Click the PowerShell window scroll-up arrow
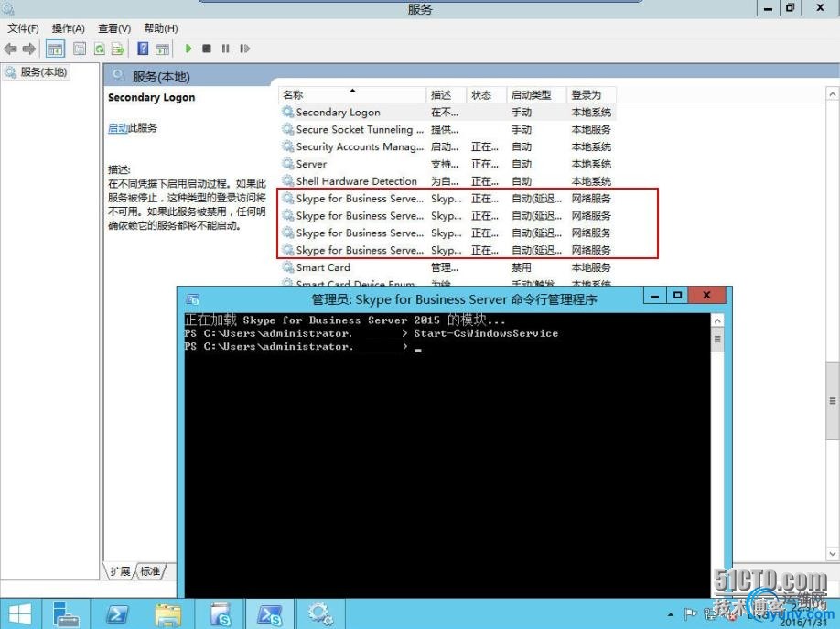 pyautogui.click(x=717, y=320)
